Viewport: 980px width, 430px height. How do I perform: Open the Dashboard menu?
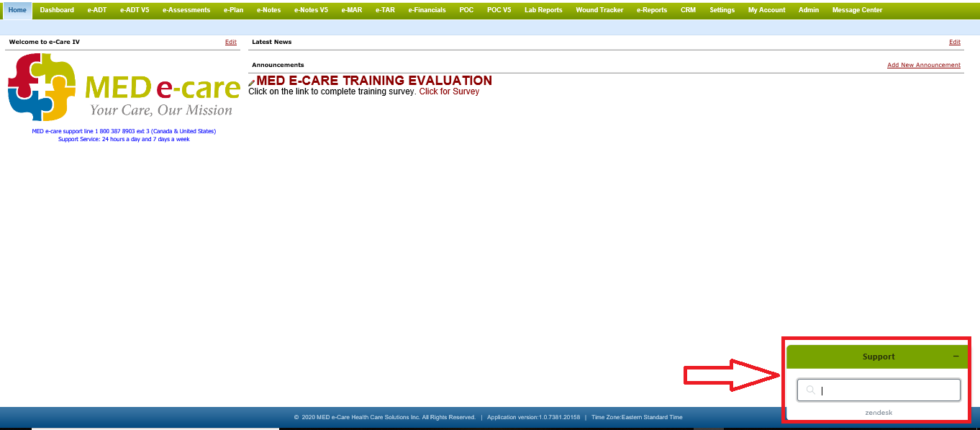coord(57,10)
